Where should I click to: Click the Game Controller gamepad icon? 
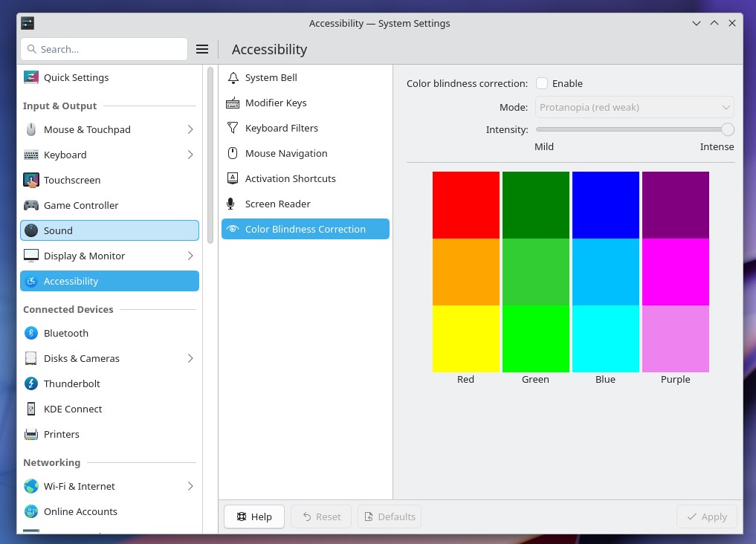click(31, 205)
